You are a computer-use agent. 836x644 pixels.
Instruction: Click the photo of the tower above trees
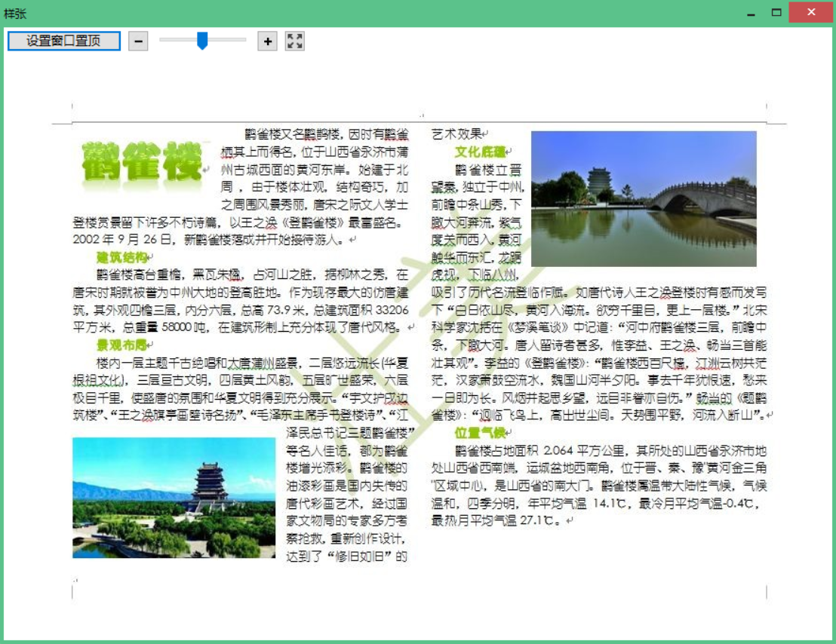click(x=174, y=498)
